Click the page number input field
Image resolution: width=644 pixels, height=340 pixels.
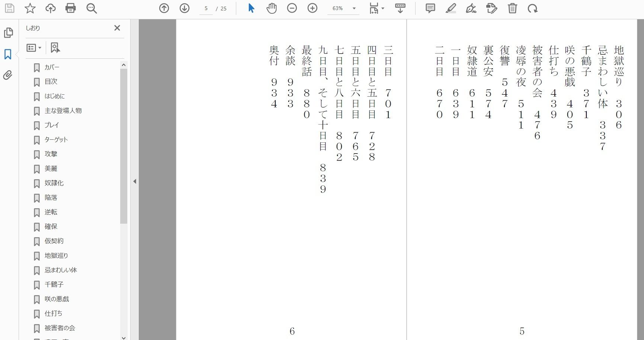point(206,8)
